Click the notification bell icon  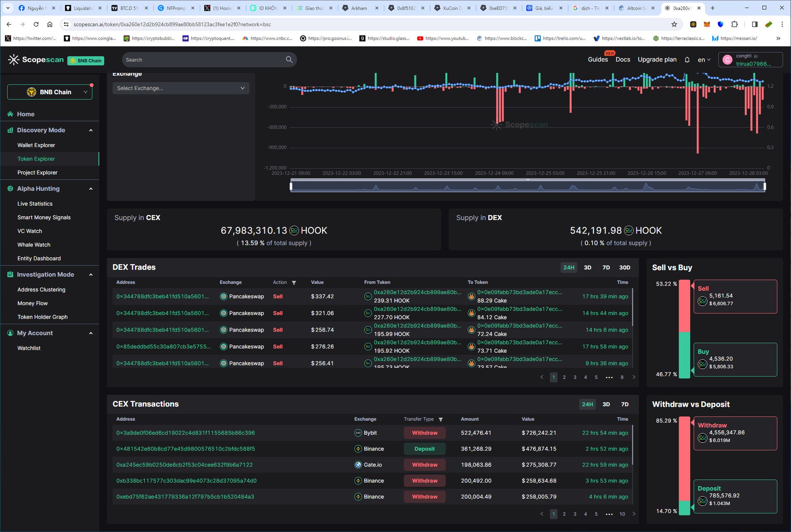687,60
